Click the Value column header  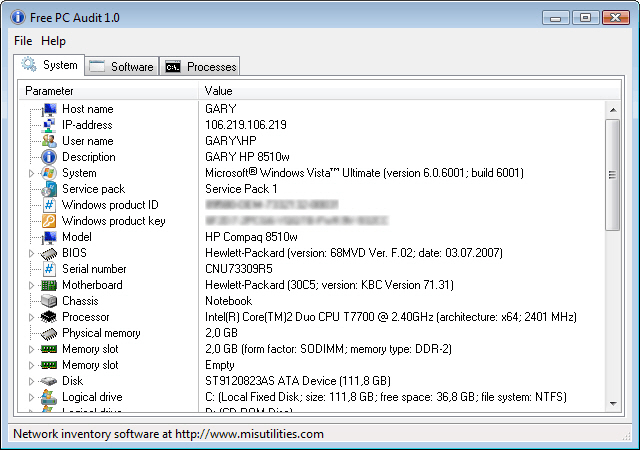pos(410,91)
